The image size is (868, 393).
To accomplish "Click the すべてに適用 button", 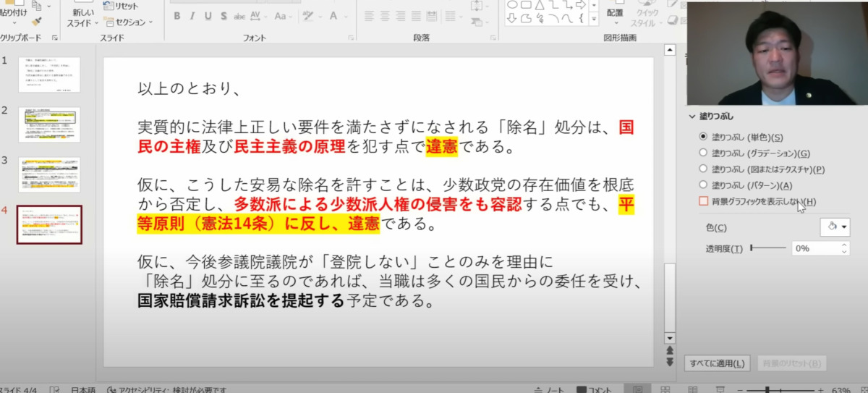I will (718, 363).
